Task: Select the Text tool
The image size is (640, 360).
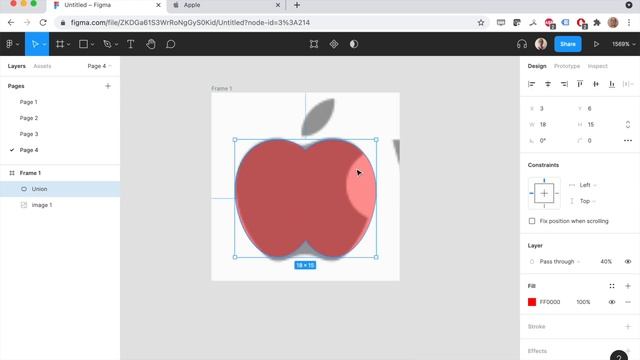Action: (x=131, y=44)
